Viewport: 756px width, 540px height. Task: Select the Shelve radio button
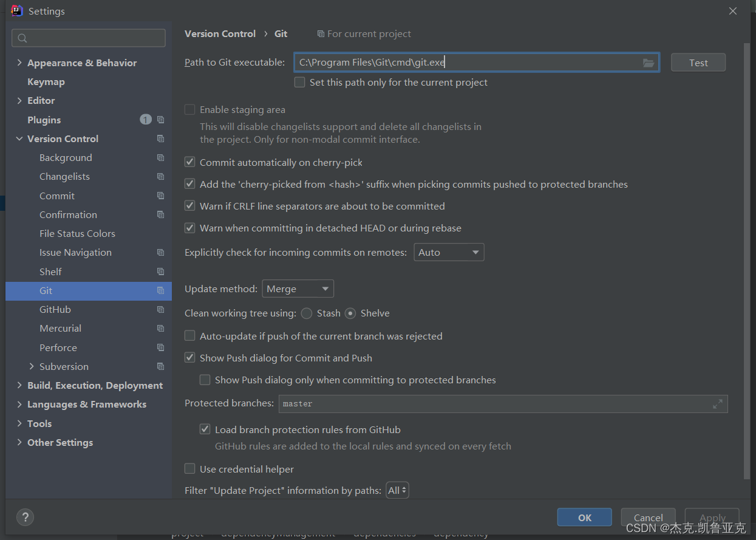coord(350,313)
